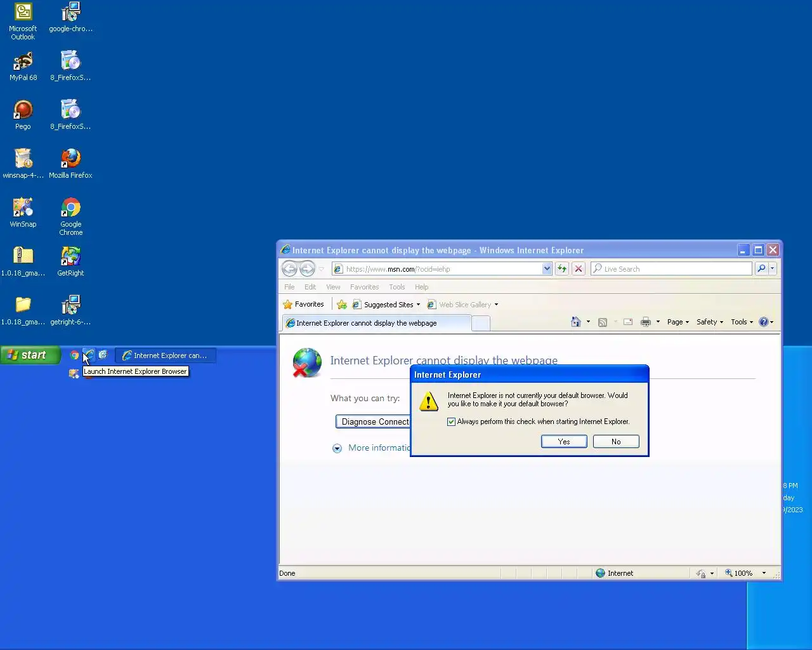Viewport: 812px width, 650px height.
Task: Click the Add to Favorites Bar star icon
Action: 342,305
